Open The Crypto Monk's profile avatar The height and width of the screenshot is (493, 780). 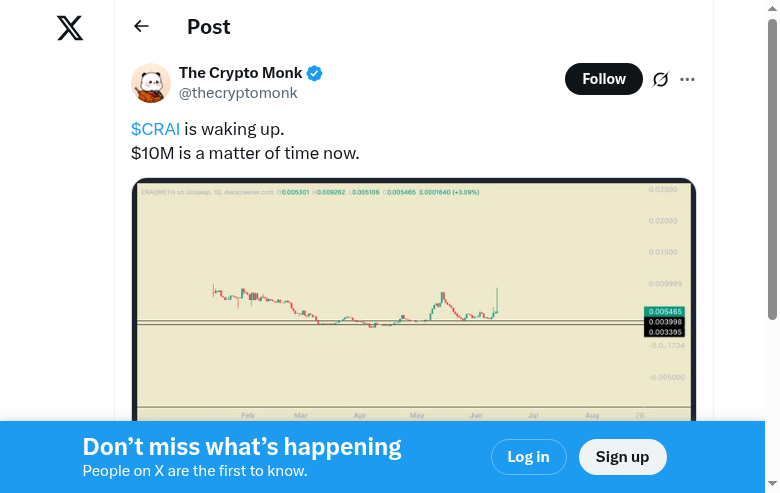point(151,83)
